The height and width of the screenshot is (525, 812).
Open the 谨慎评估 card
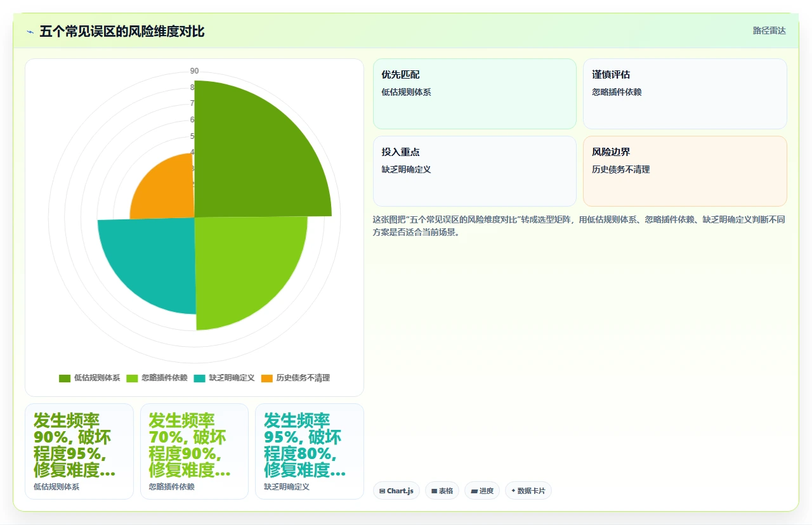[x=685, y=94]
